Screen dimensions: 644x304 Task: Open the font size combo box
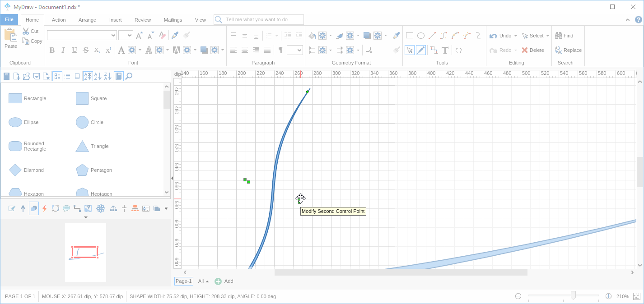126,35
